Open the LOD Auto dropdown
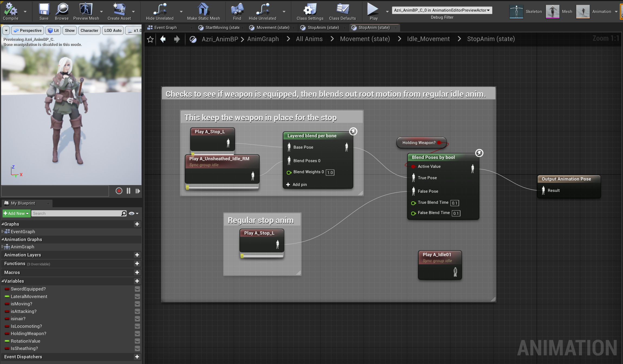This screenshot has height=364, width=623. (113, 30)
